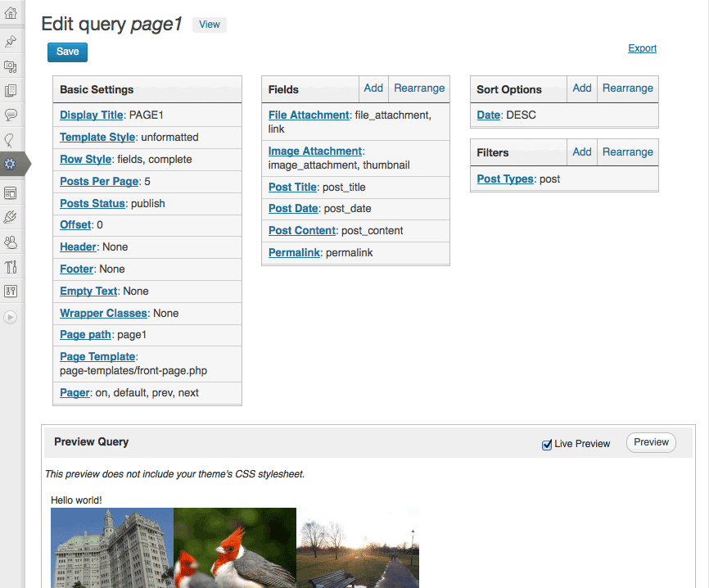Open the Export link
Image resolution: width=709 pixels, height=588 pixels.
[642, 48]
